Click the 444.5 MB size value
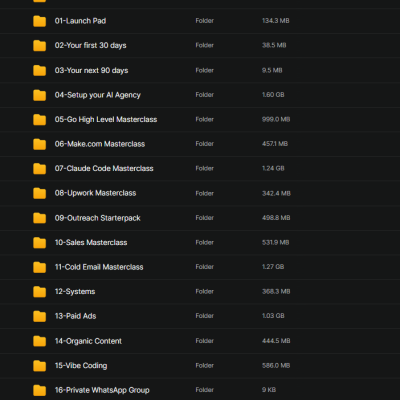The image size is (400, 400). tap(276, 341)
